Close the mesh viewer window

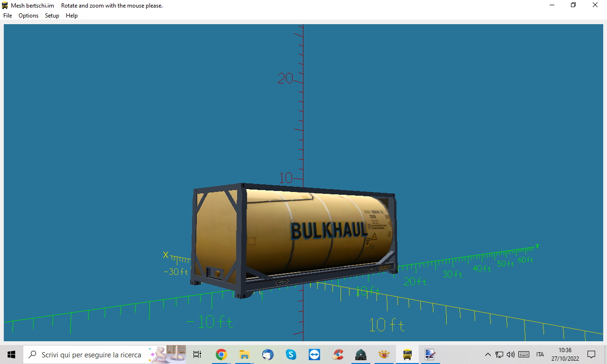pos(595,5)
